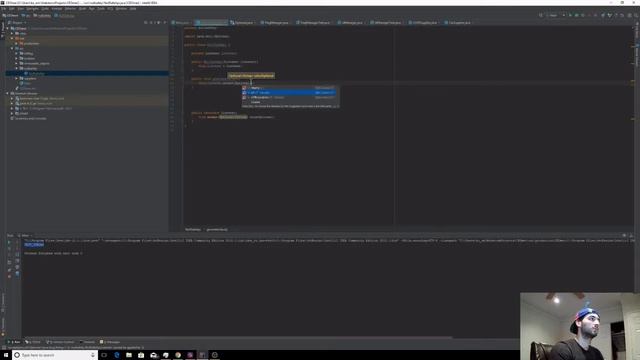Click the Build Project hammer icon
This screenshot has width=640, height=360.
pyautogui.click(x=541, y=15)
